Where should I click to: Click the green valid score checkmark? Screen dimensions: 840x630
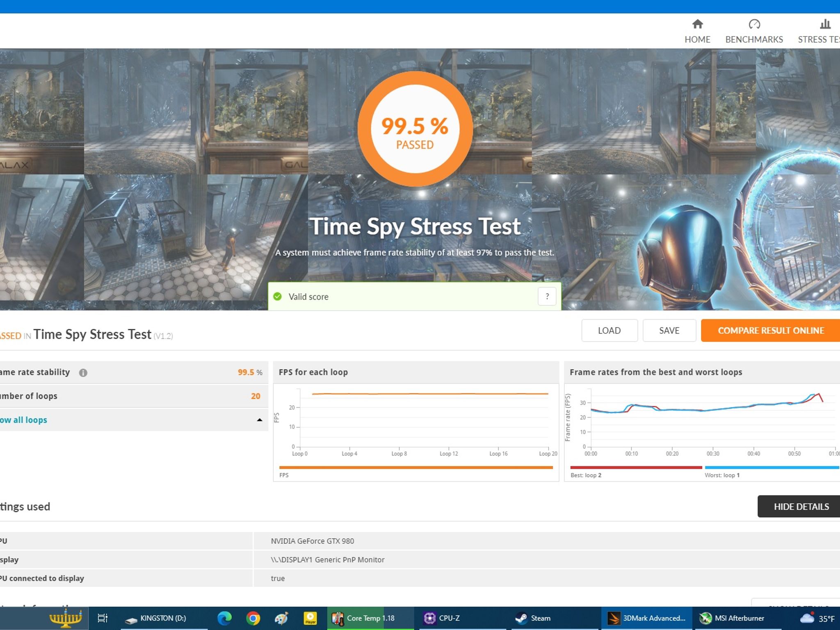click(x=278, y=297)
